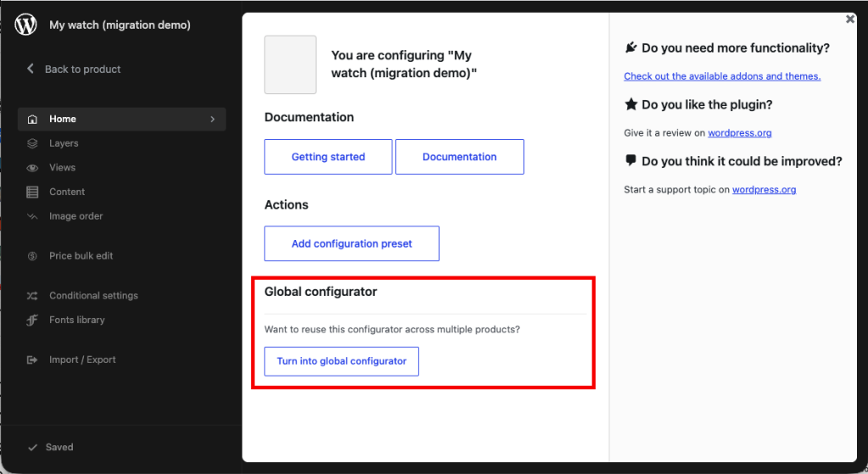868x474 pixels.
Task: Click the Getting started button
Action: 328,157
